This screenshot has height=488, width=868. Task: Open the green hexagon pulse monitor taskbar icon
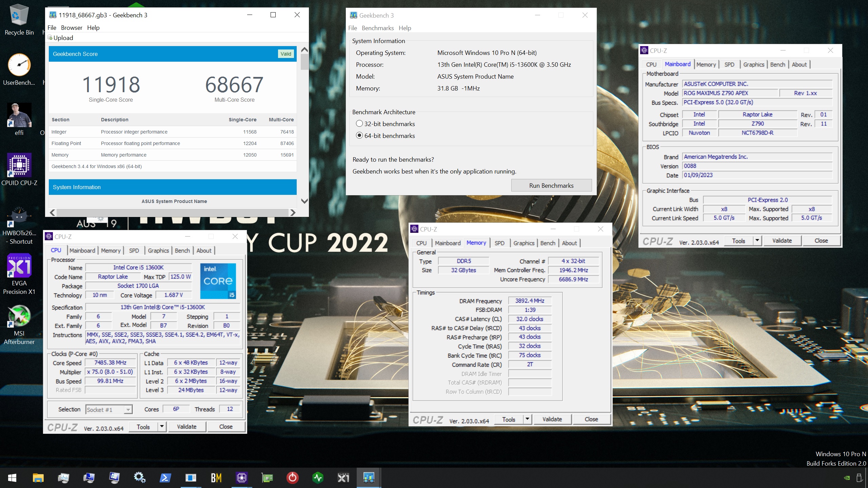(x=318, y=478)
